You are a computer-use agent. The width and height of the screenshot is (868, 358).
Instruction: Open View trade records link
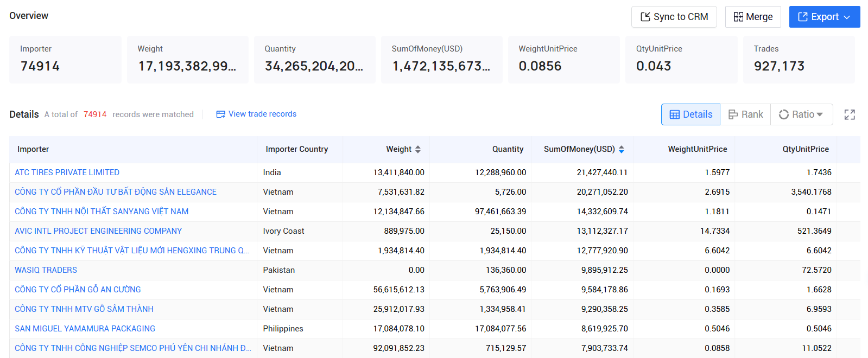coord(262,114)
